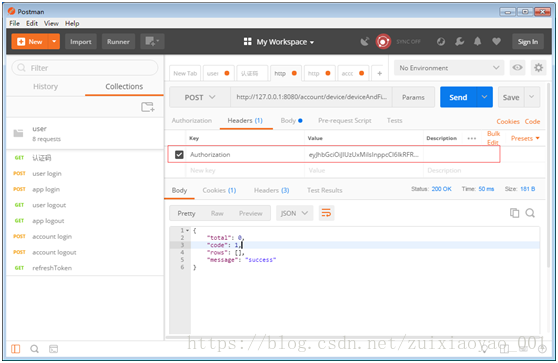Open the GET refreshToken request

[x=85, y=268]
